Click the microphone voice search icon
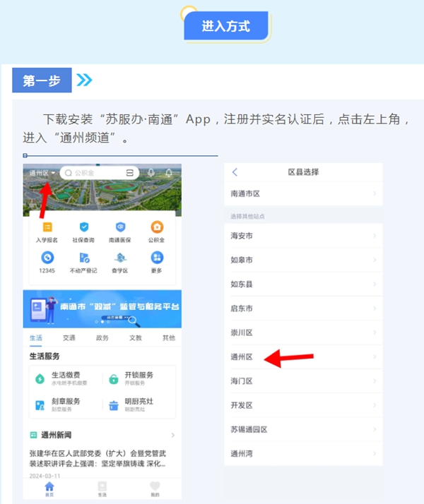The height and width of the screenshot is (504, 424). coord(151,173)
